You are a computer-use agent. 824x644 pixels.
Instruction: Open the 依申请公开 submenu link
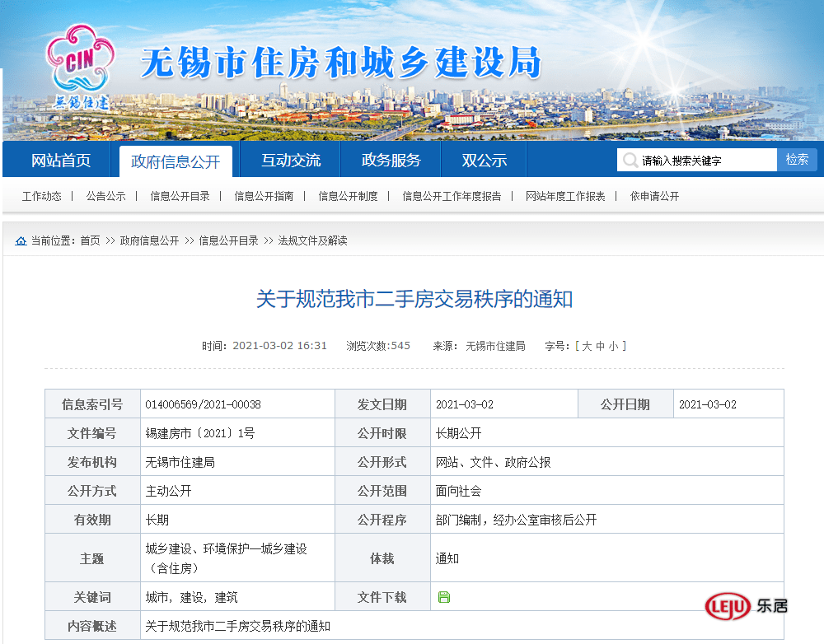(654, 196)
